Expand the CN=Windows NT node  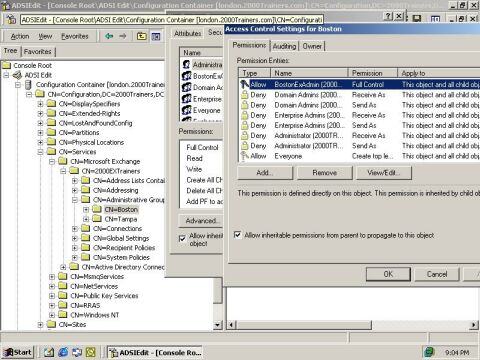click(x=52, y=315)
